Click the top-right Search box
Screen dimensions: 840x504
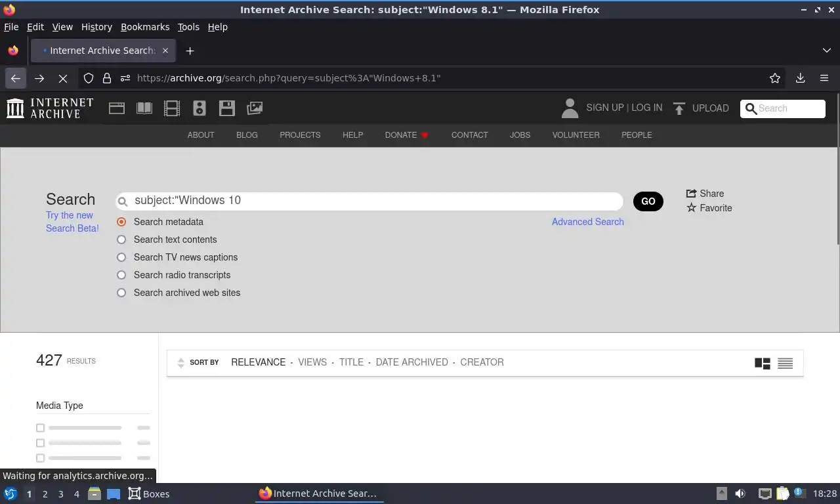tap(783, 108)
